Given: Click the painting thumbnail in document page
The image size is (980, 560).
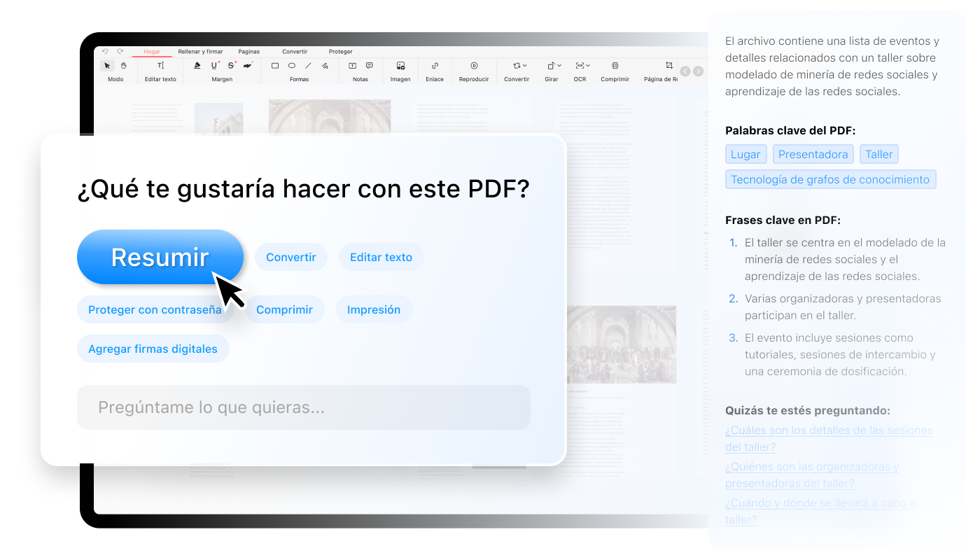Looking at the screenshot, I should pos(622,344).
